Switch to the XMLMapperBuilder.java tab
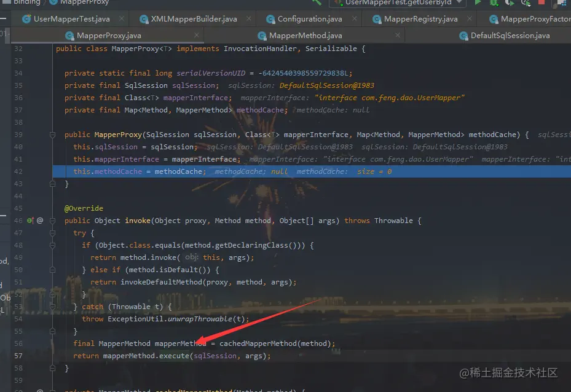 (x=194, y=19)
